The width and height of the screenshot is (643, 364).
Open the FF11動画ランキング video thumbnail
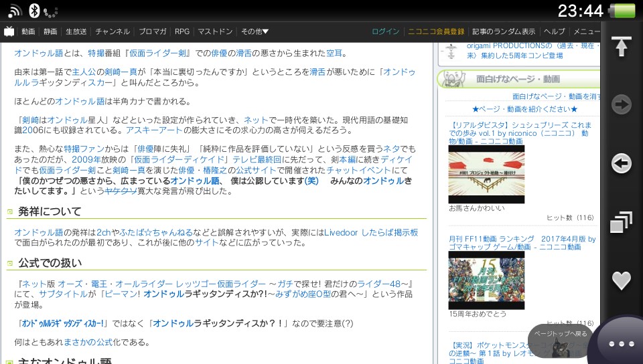[486, 280]
